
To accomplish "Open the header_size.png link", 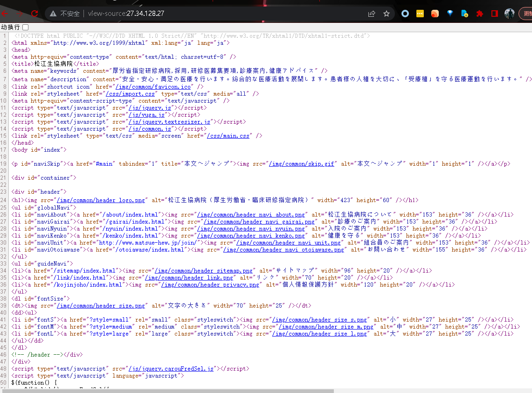I will pyautogui.click(x=101, y=306).
